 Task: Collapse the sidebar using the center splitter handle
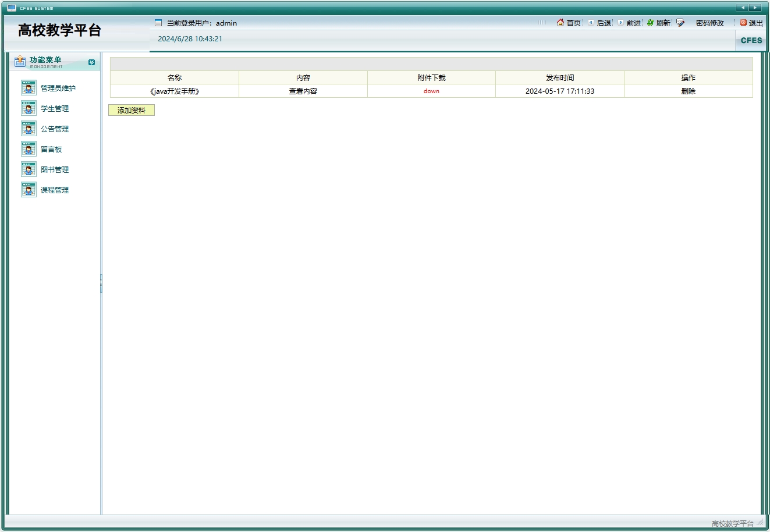click(102, 283)
